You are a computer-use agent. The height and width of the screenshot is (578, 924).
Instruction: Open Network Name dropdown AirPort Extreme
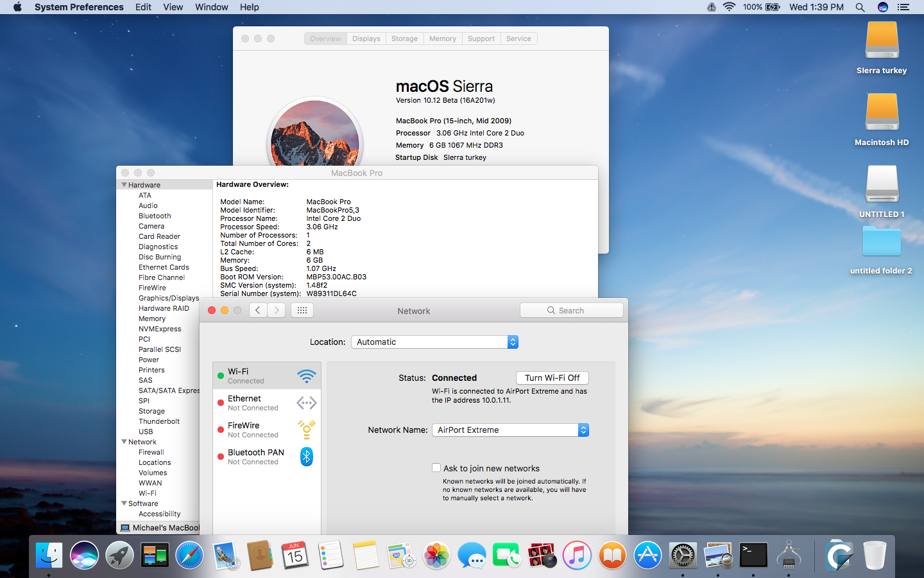(510, 430)
